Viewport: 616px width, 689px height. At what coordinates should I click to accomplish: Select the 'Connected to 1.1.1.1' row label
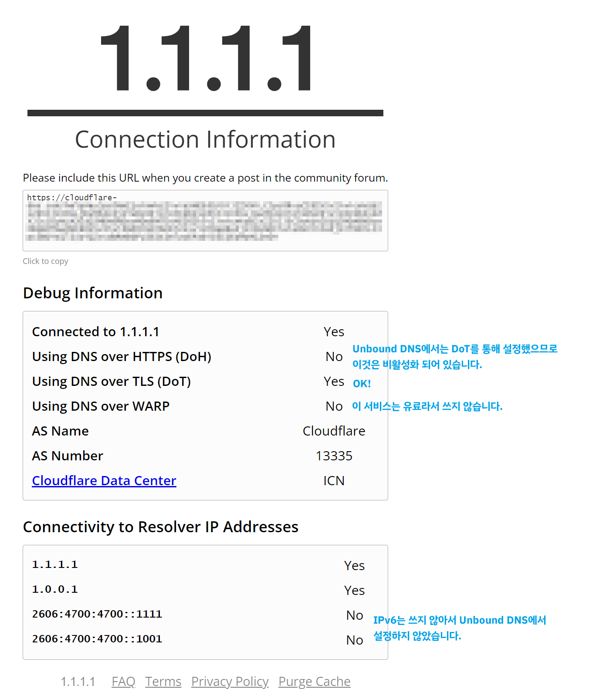coord(95,331)
